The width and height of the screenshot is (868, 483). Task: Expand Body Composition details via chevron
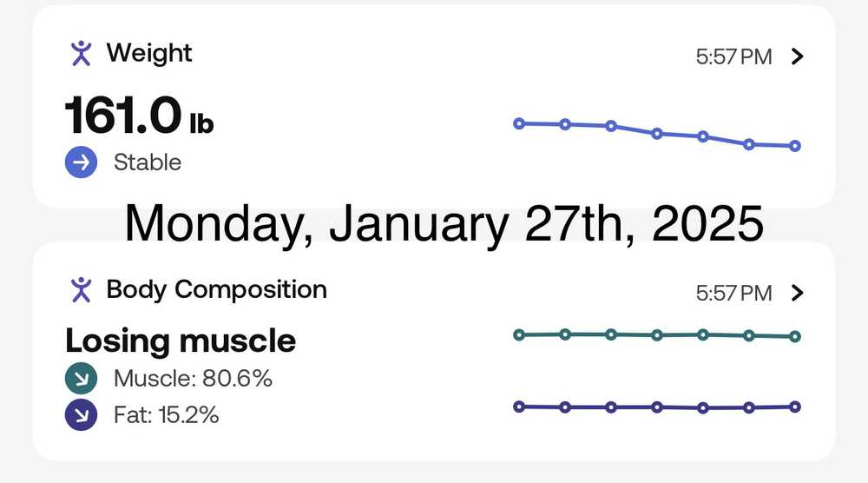[799, 294]
